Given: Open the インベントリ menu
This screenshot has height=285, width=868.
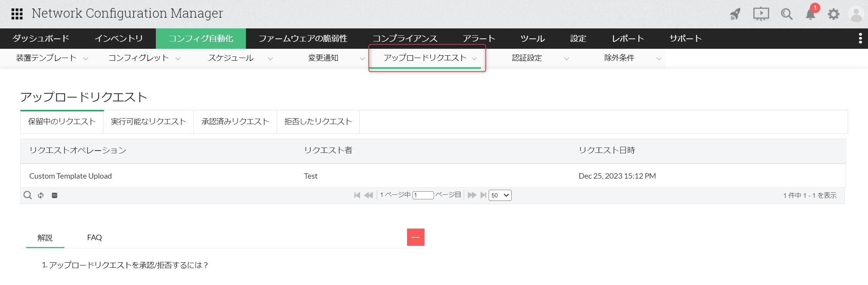Looking at the screenshot, I should pos(119,38).
